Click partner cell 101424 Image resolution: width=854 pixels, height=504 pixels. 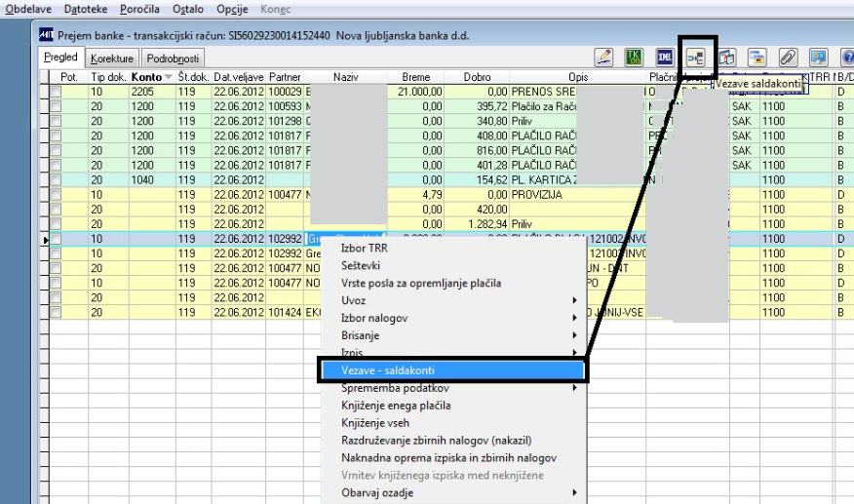[x=285, y=313]
